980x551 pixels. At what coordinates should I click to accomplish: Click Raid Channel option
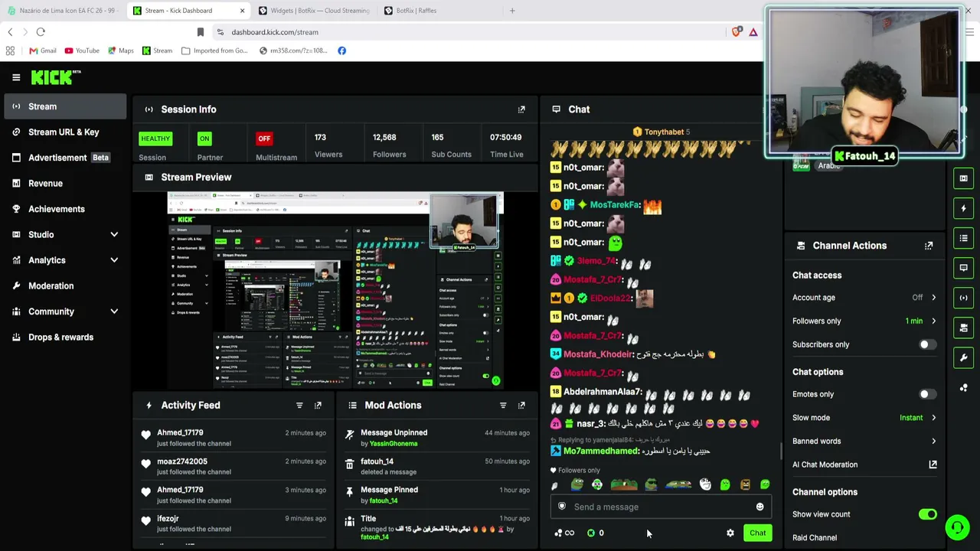click(x=815, y=538)
